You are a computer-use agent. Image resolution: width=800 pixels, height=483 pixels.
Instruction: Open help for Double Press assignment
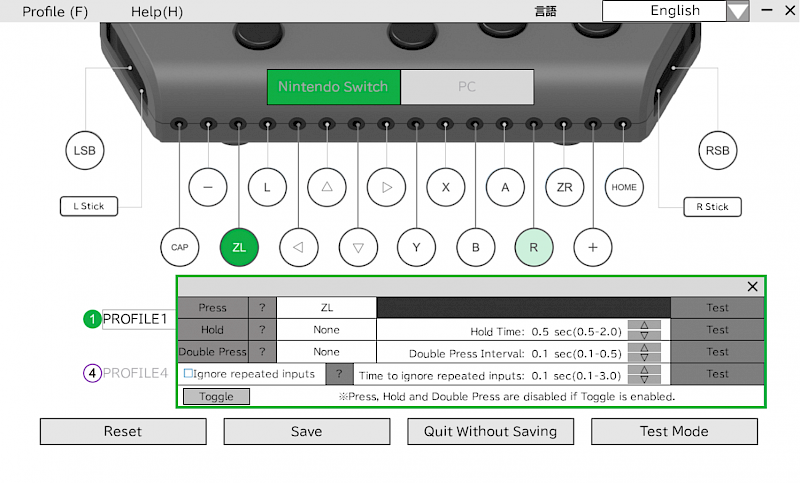point(262,351)
